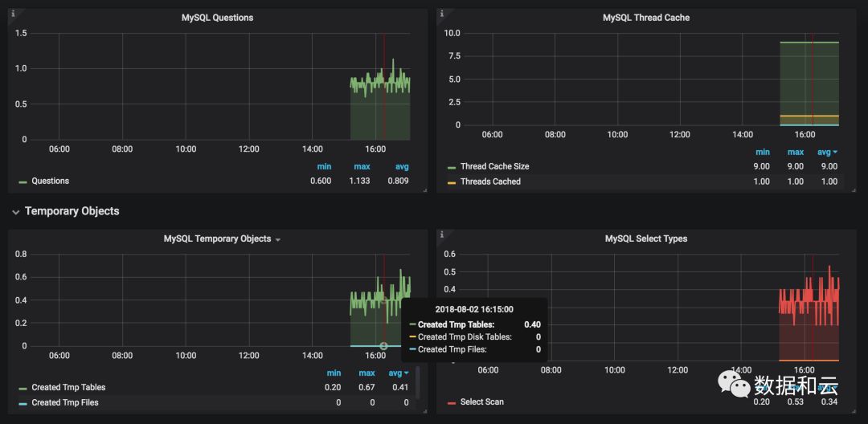Sort MySQL Questions legend by avg
Screen dimensions: 868x424
pyautogui.click(x=402, y=166)
